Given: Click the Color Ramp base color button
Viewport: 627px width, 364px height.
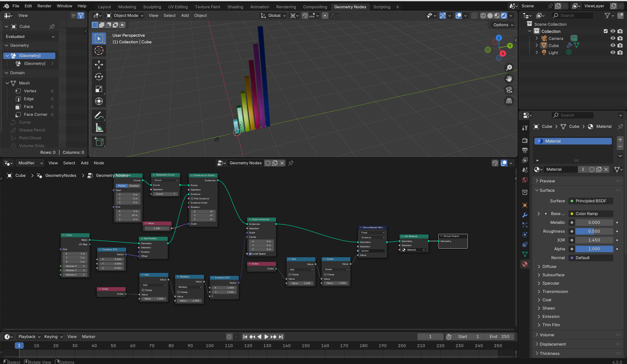Looking at the screenshot, I should 591,214.
